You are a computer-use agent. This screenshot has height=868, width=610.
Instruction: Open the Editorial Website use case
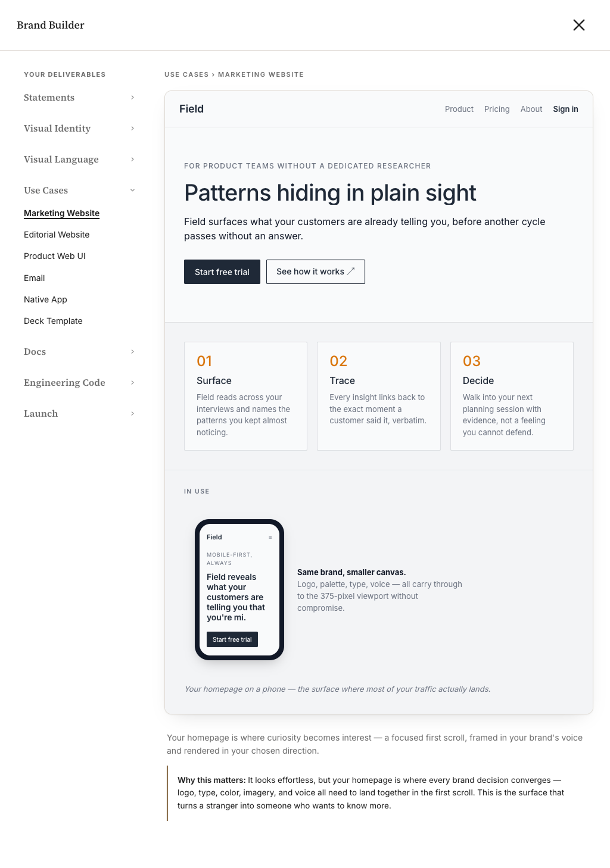57,235
